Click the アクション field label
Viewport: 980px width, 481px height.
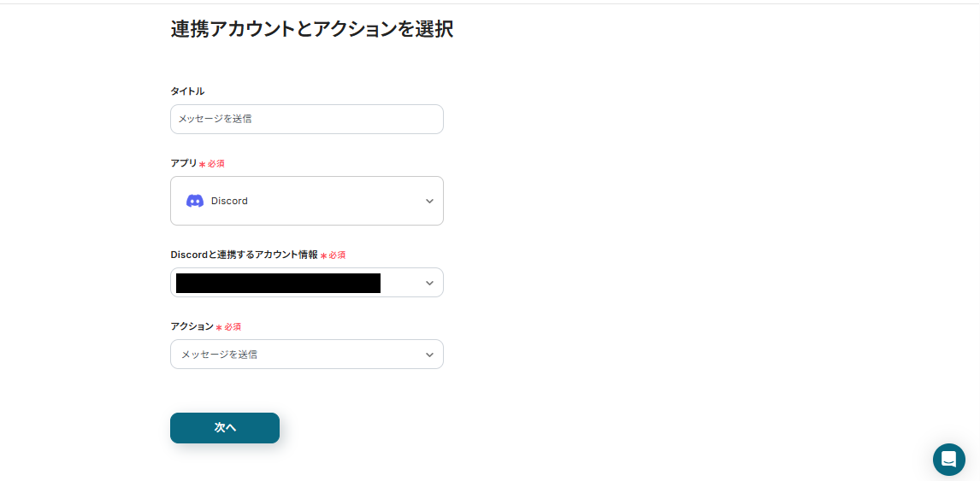192,326
